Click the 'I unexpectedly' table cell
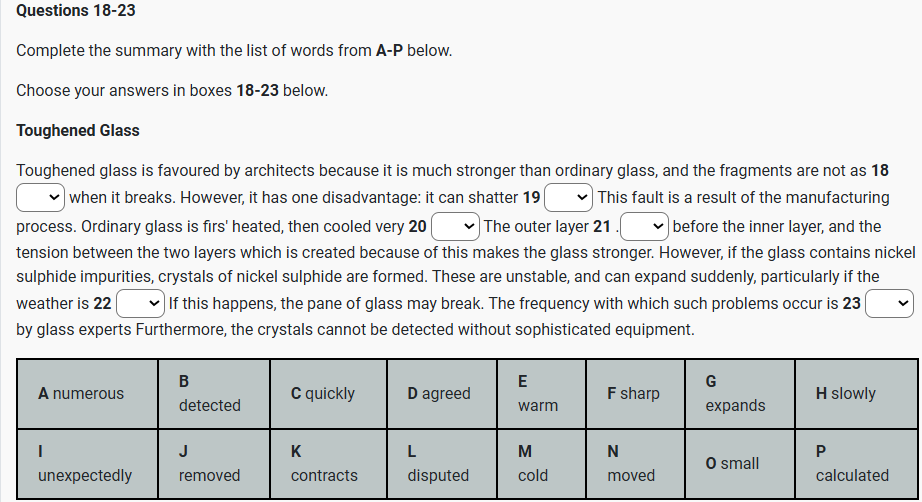The image size is (922, 502). point(87,464)
